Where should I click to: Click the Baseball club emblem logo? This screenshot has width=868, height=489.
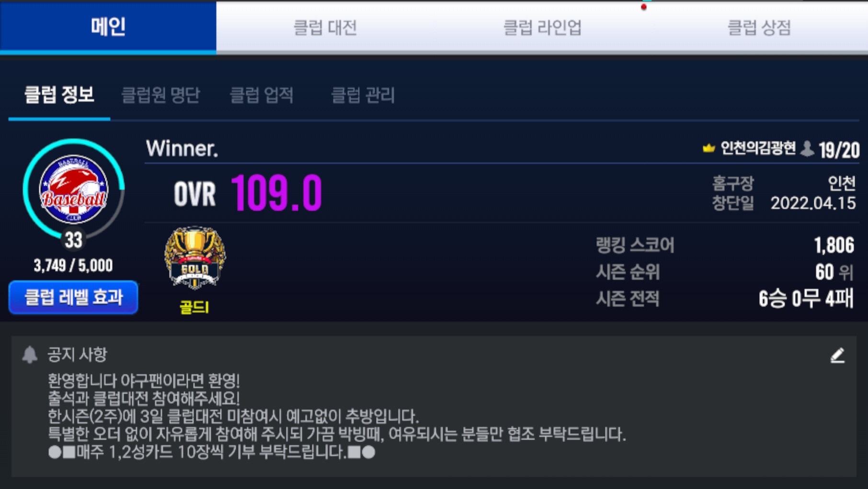click(x=73, y=190)
